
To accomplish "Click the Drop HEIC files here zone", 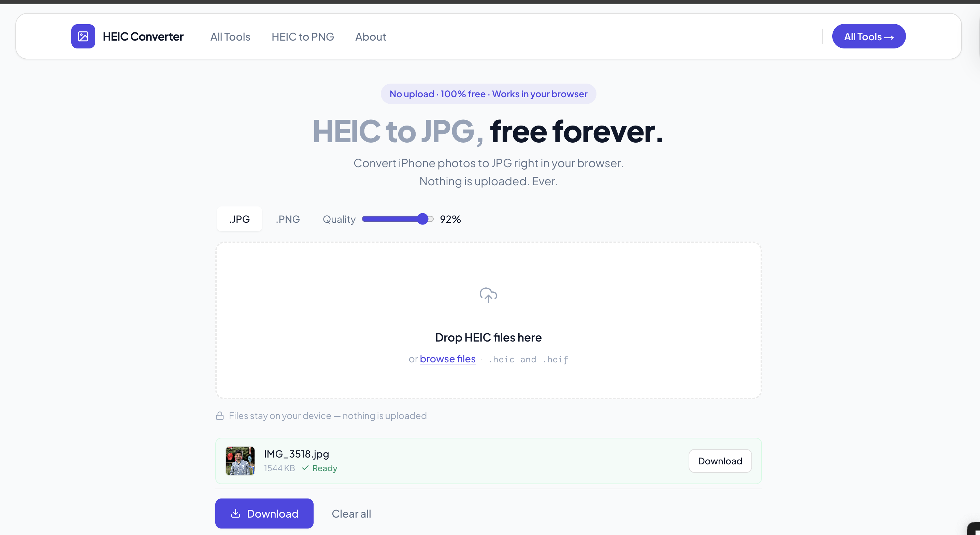I will [x=488, y=337].
